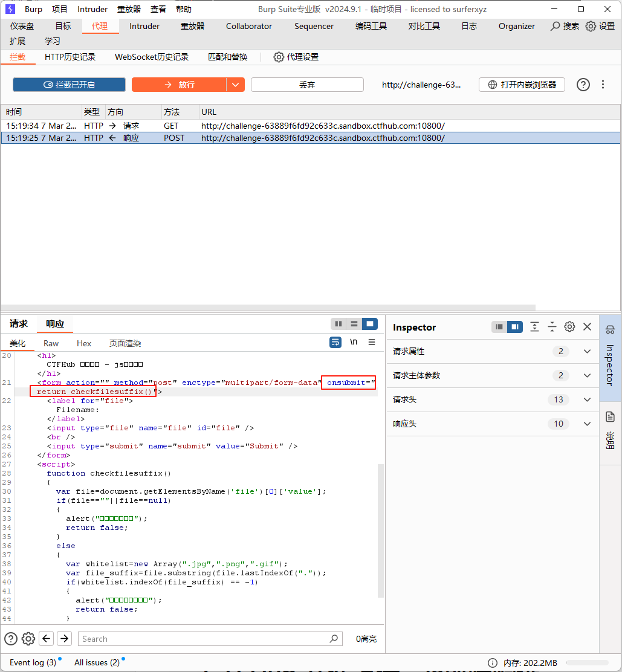The width and height of the screenshot is (622, 672).
Task: Open the intercept more options menu
Action: point(603,85)
